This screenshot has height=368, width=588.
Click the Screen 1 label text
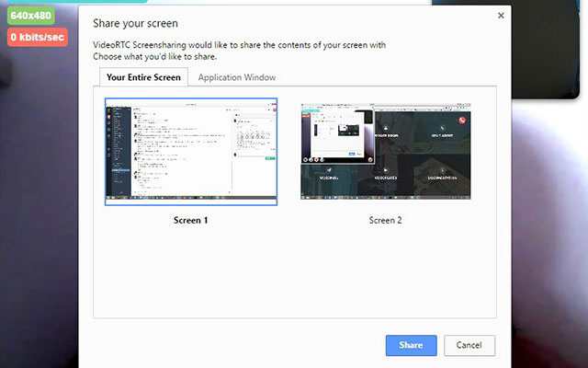(x=190, y=220)
